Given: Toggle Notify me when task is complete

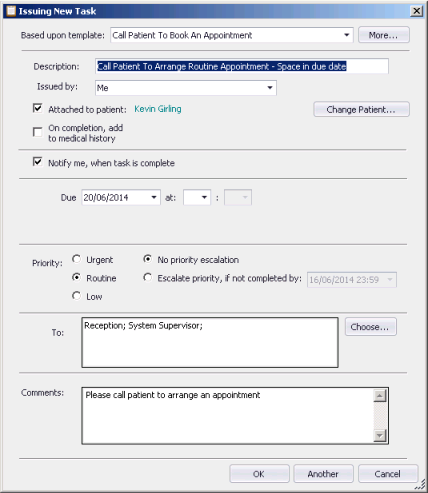Looking at the screenshot, I should tap(38, 162).
